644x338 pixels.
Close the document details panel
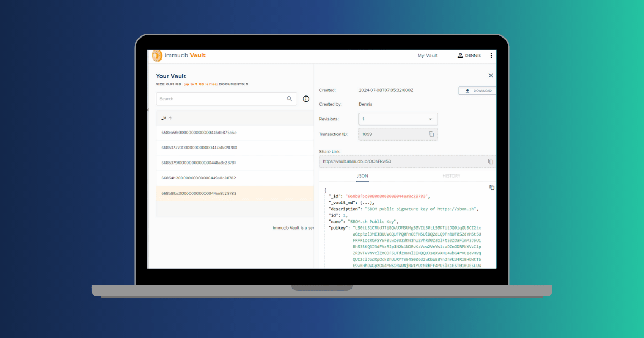[x=490, y=75]
